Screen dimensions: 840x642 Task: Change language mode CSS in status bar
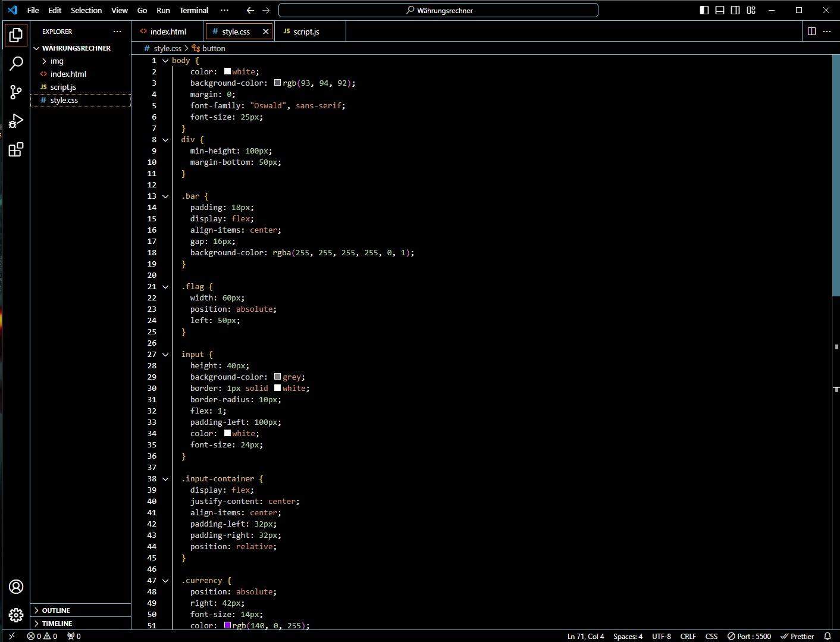pos(712,636)
